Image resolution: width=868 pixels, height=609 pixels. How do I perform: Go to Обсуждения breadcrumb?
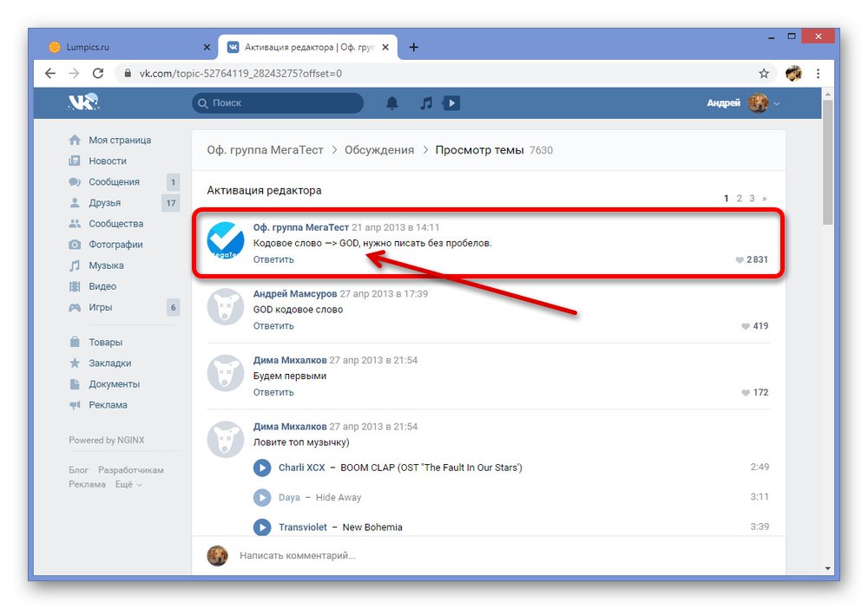(379, 150)
